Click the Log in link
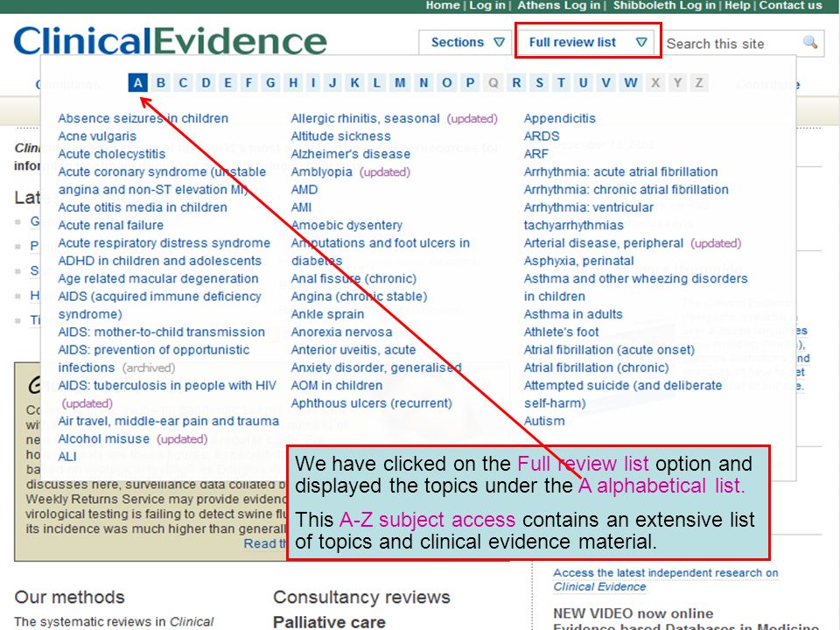This screenshot has width=840, height=630. pyautogui.click(x=487, y=5)
